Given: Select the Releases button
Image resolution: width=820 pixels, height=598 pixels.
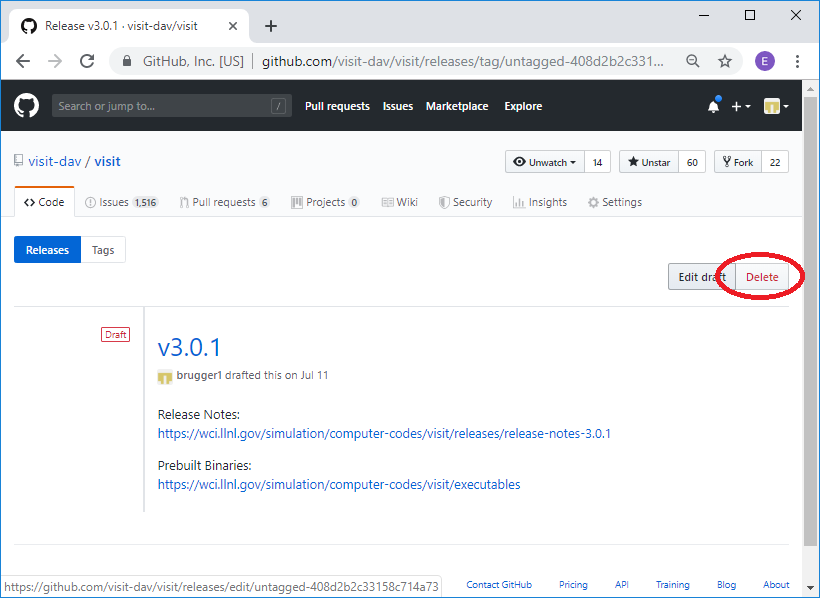Looking at the screenshot, I should click(x=47, y=250).
